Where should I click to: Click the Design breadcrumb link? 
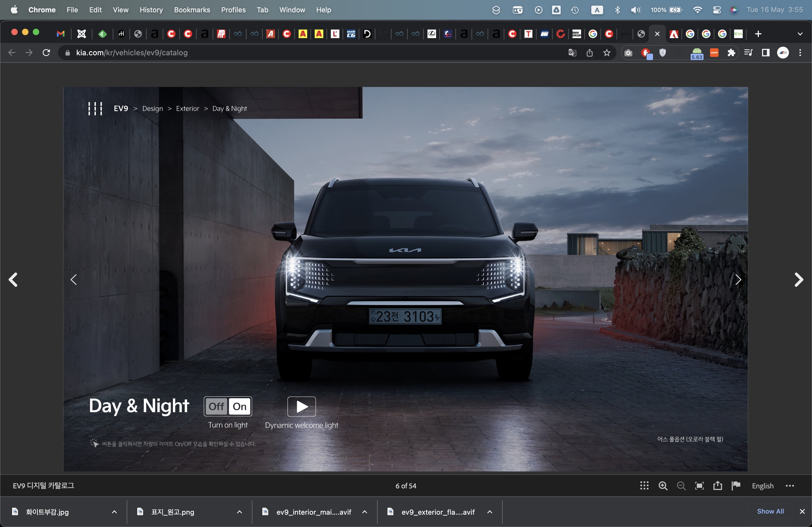coord(153,108)
